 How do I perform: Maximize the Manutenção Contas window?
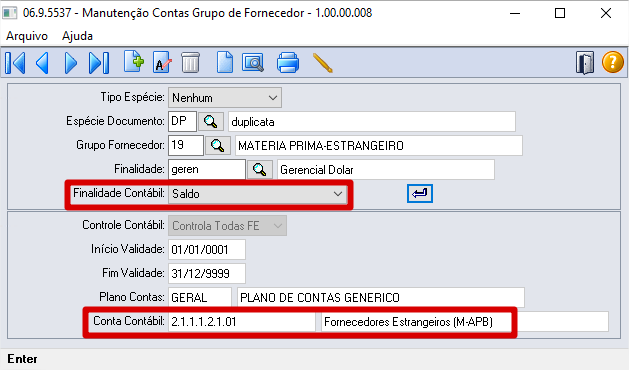[560, 13]
